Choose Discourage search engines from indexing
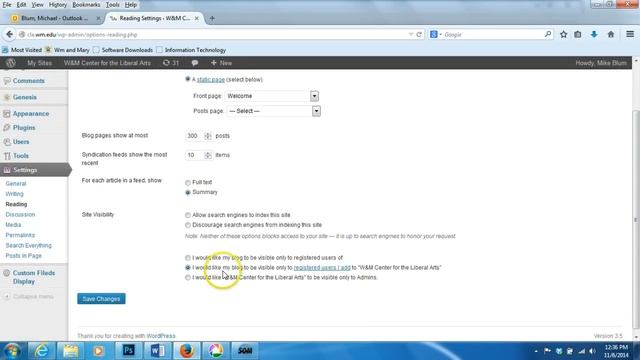 [x=188, y=225]
